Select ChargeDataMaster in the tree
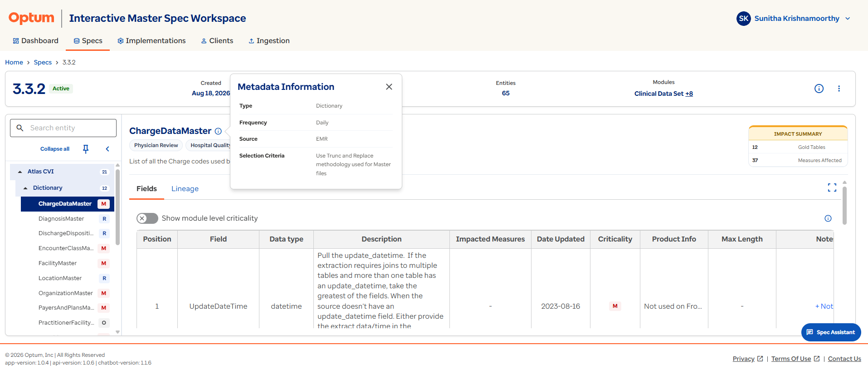Image resolution: width=868 pixels, height=370 pixels. 67,204
